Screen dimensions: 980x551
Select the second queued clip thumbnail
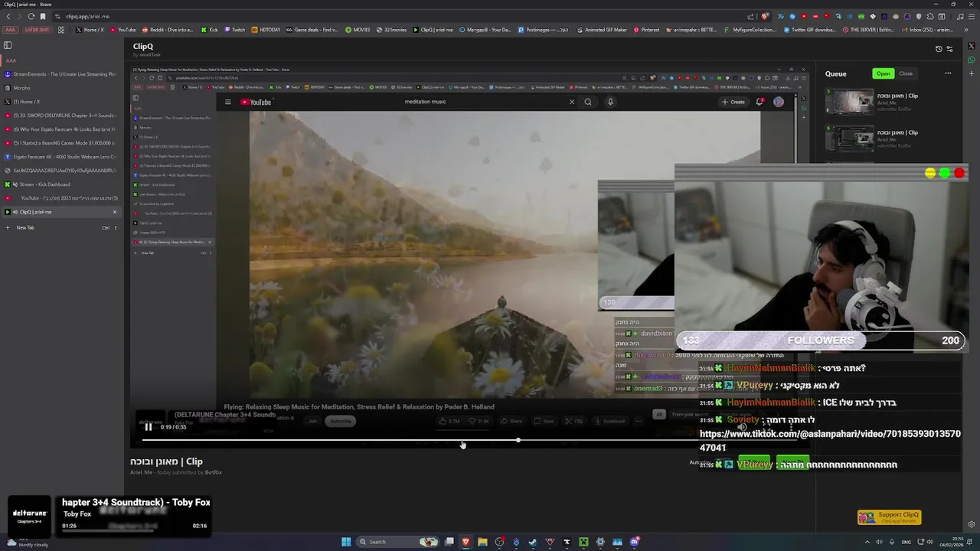point(849,139)
